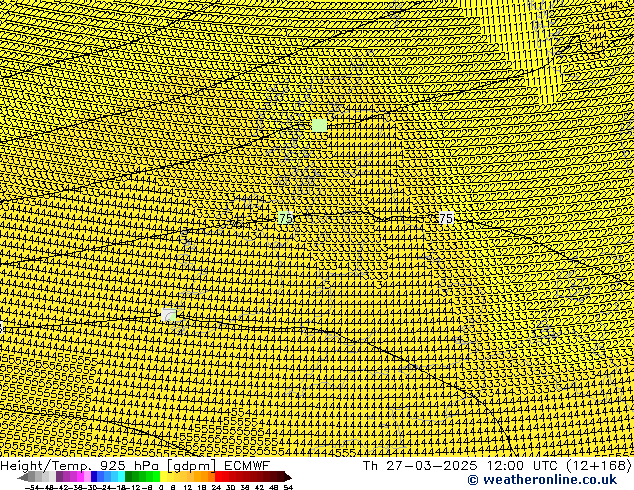Pick the bright red legend swatch above 24

click(x=218, y=477)
